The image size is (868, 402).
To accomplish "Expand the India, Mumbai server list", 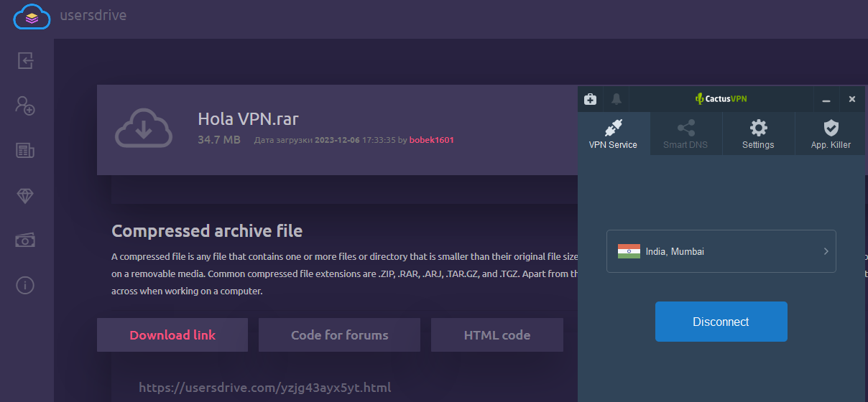I will coord(721,251).
